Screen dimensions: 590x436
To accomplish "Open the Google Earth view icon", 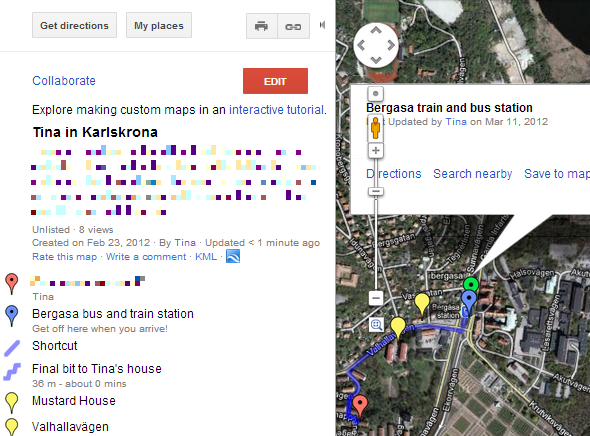I will point(233,257).
